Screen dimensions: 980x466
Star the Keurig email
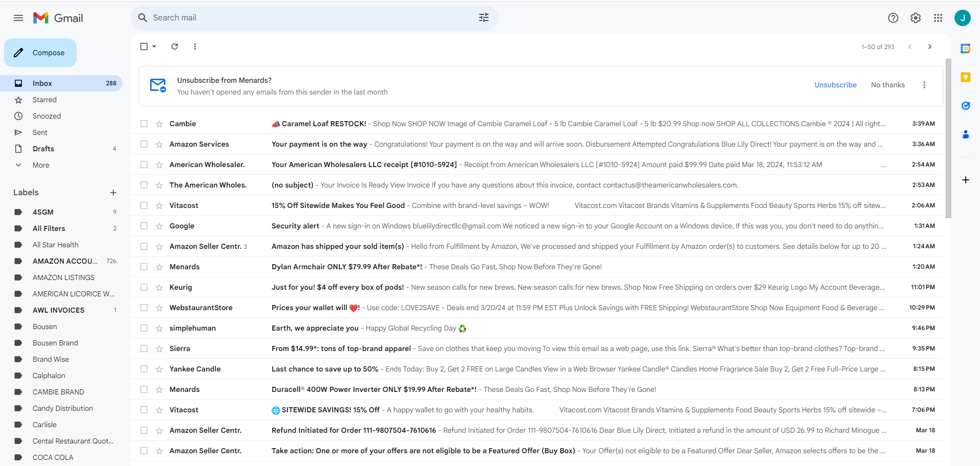(x=159, y=287)
